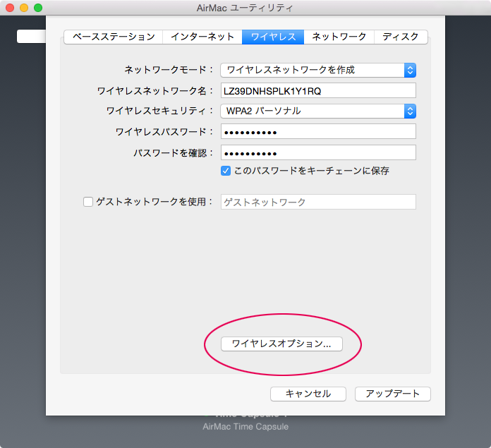Image resolution: width=491 pixels, height=448 pixels.
Task: Go to the ネットワーク tab
Action: pyautogui.click(x=339, y=37)
